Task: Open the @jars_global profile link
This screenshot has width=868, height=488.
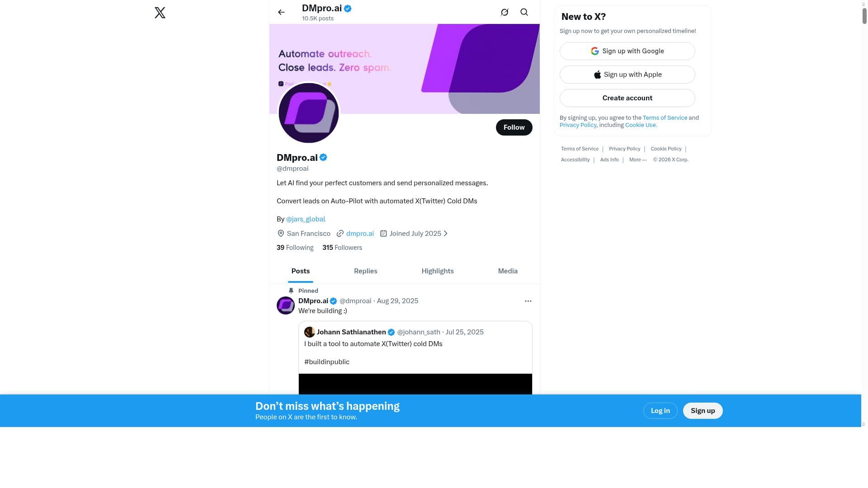Action: (306, 219)
